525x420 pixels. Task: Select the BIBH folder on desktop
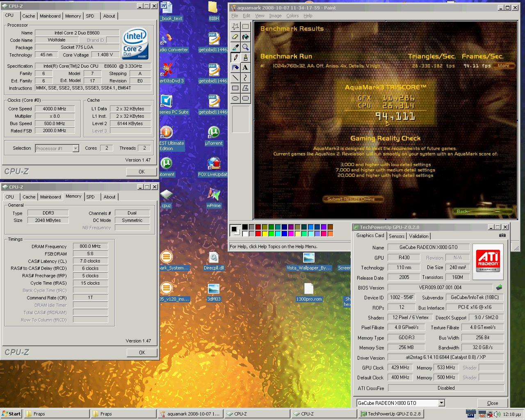click(x=214, y=11)
